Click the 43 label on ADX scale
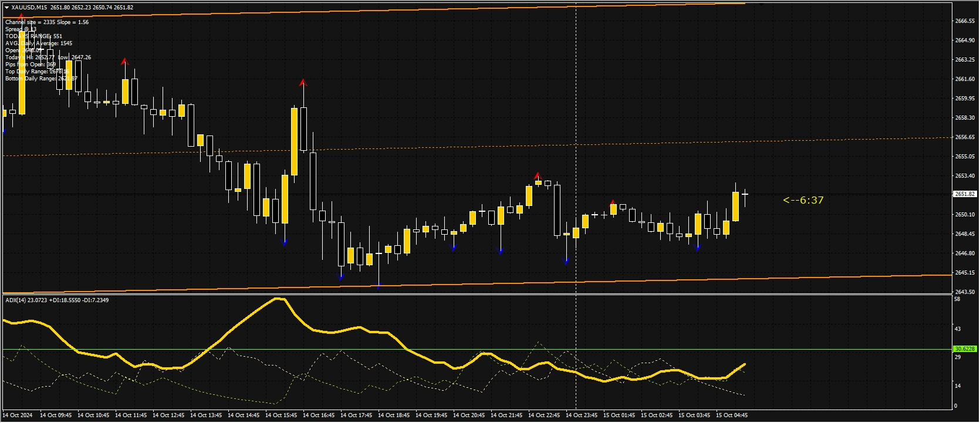 tap(958, 329)
